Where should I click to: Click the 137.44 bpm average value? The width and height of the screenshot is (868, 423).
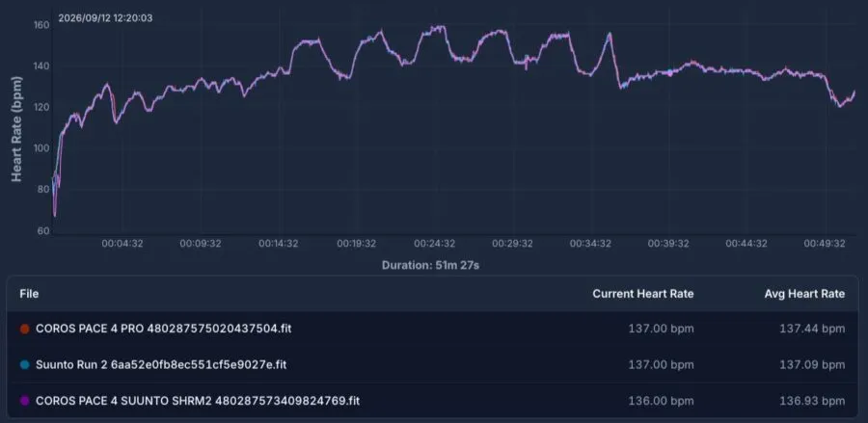pos(812,329)
